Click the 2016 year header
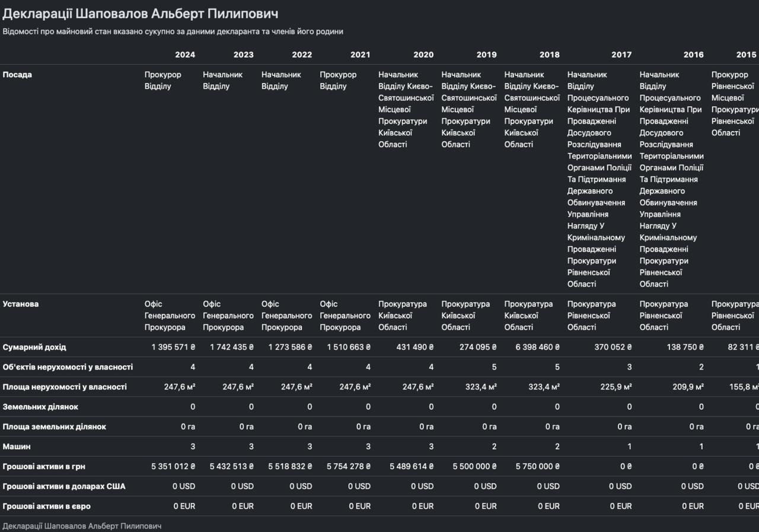The height and width of the screenshot is (532, 759). point(694,55)
